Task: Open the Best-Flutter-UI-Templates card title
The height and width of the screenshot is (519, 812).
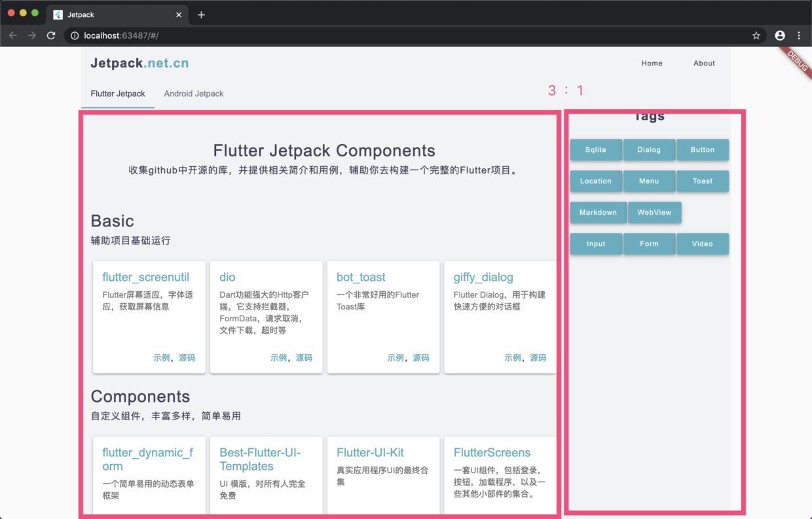Action: tap(260, 459)
